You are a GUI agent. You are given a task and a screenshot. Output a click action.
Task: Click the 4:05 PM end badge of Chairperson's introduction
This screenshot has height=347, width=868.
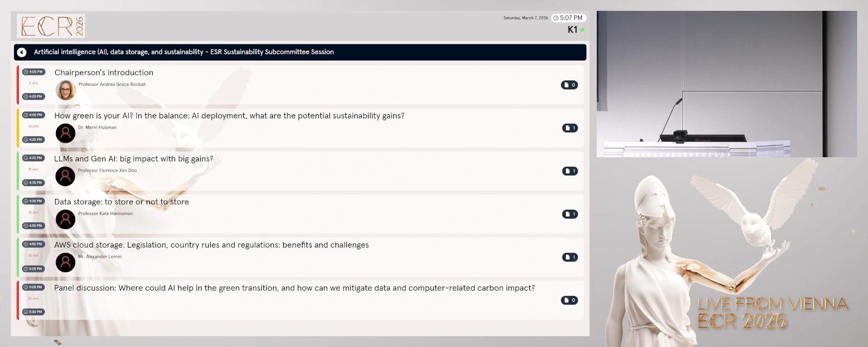[33, 96]
